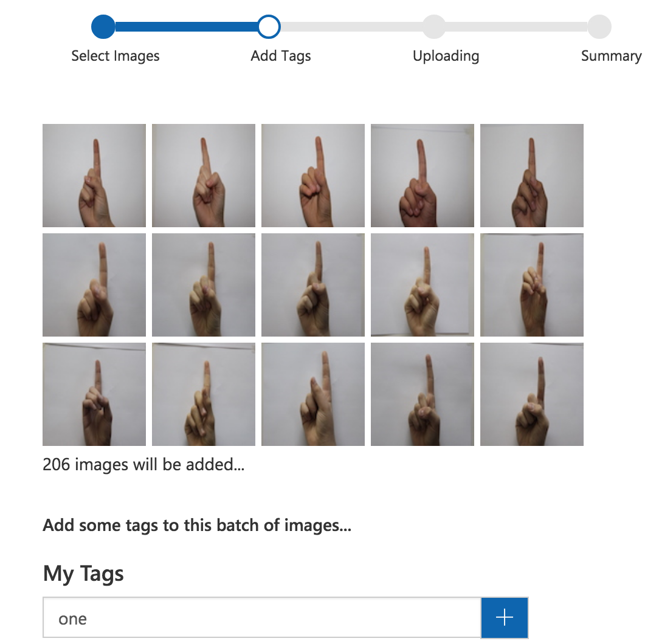
Task: Click the 'Uploading' step circle
Action: point(433,27)
